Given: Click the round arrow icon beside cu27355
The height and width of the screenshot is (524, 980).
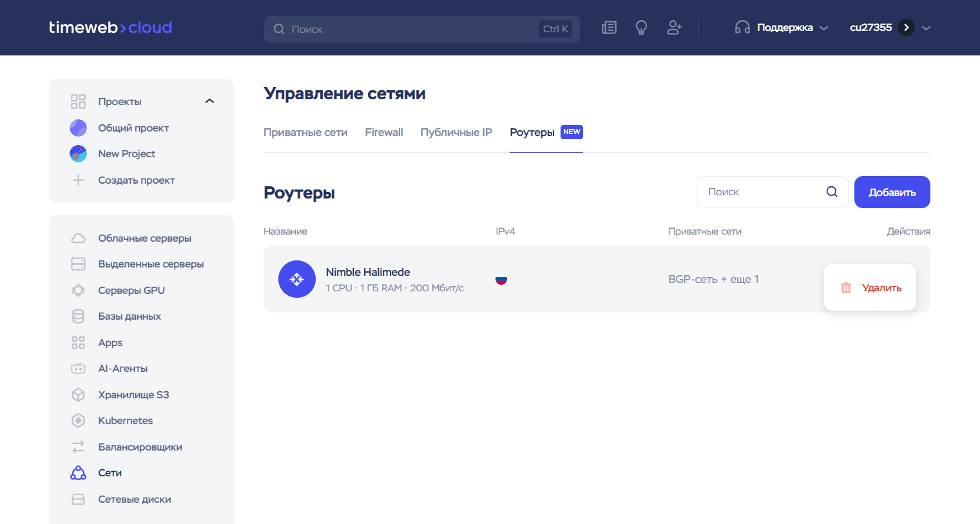Looking at the screenshot, I should [x=906, y=28].
